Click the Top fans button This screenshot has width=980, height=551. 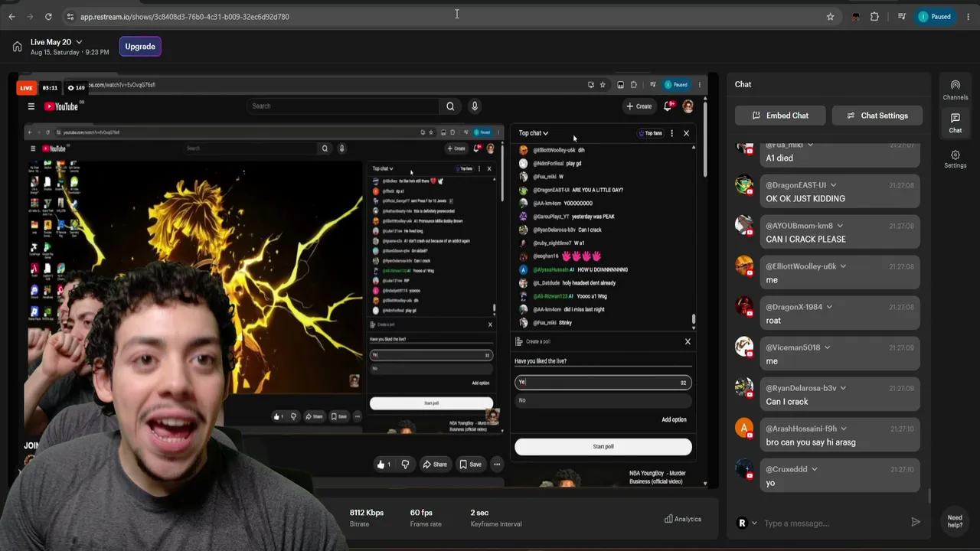[x=651, y=133]
